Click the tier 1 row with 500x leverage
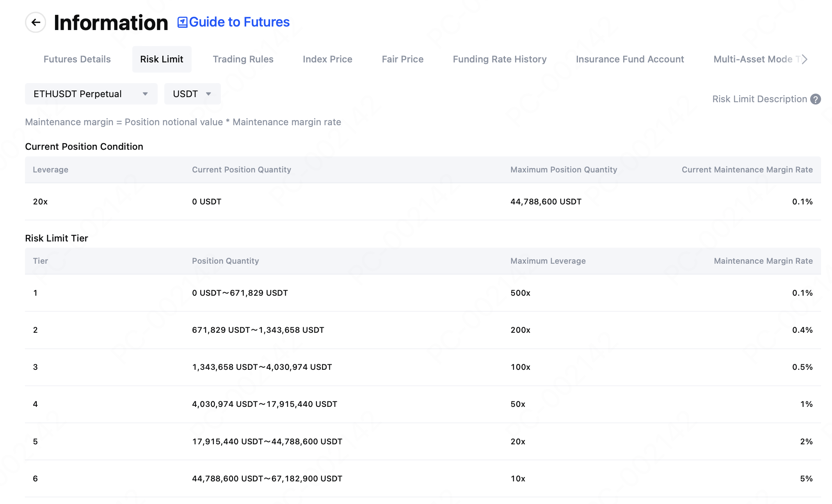The width and height of the screenshot is (832, 504). [x=423, y=293]
